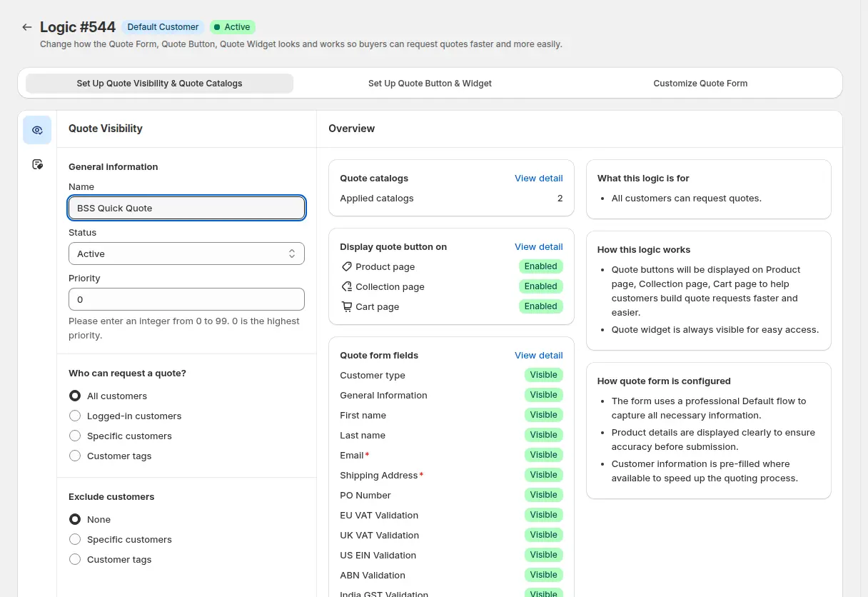Screen dimensions: 868x597
Task: Choose Specific customers under Who can request
Action: (x=75, y=436)
